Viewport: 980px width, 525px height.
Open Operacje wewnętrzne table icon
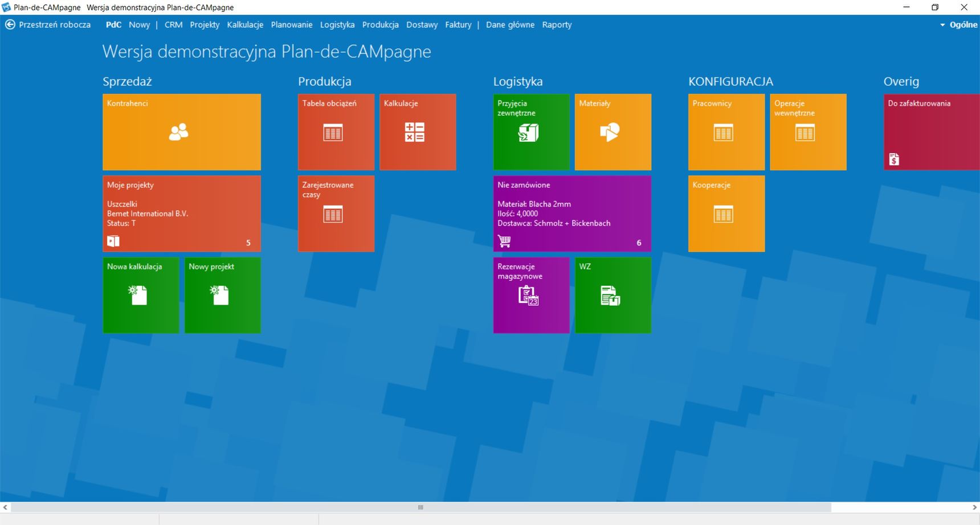click(x=805, y=132)
